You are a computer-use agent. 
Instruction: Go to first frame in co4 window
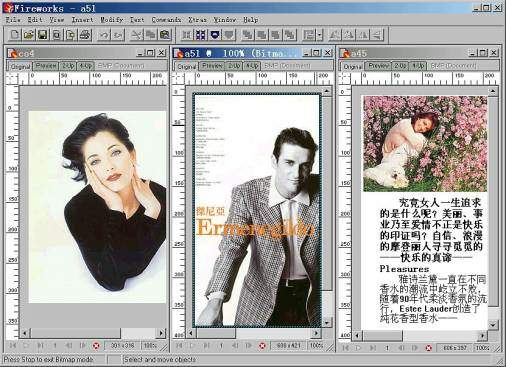[13, 345]
